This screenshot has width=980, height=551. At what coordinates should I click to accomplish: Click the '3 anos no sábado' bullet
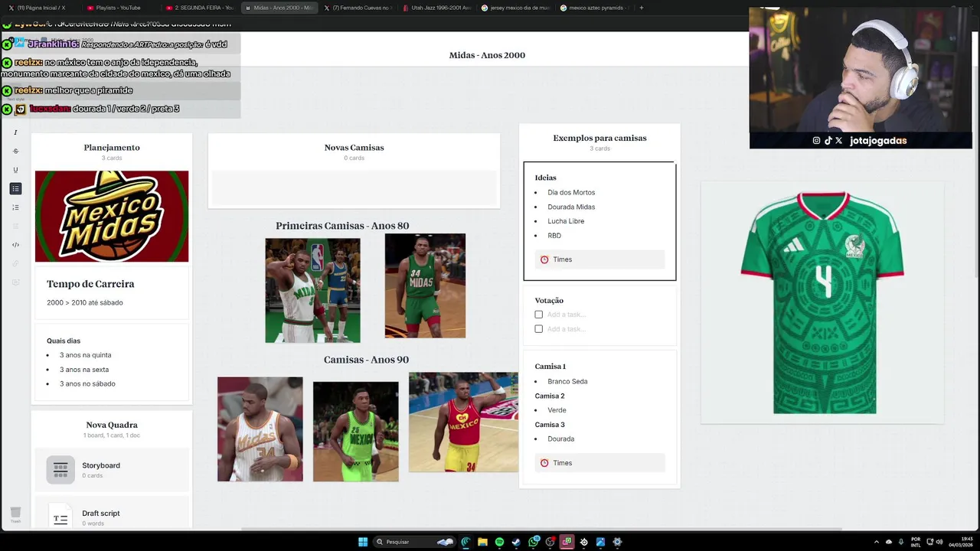click(87, 384)
